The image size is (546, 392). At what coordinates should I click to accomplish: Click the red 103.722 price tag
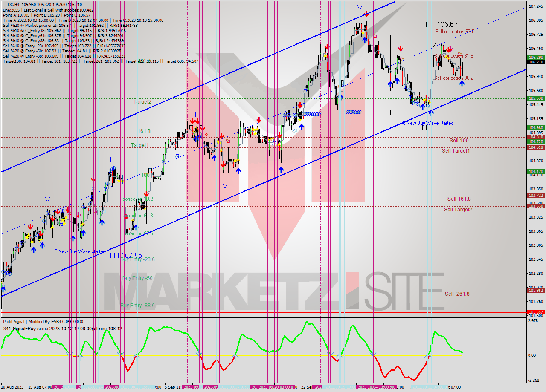pos(536,195)
